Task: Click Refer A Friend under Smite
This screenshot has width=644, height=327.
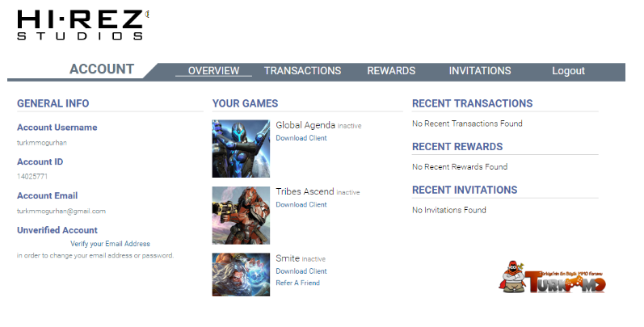Action: point(298,283)
